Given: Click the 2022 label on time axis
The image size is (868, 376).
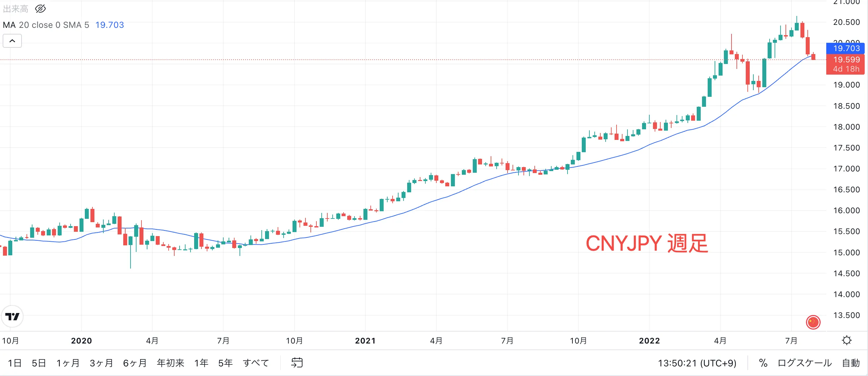Looking at the screenshot, I should click(649, 341).
